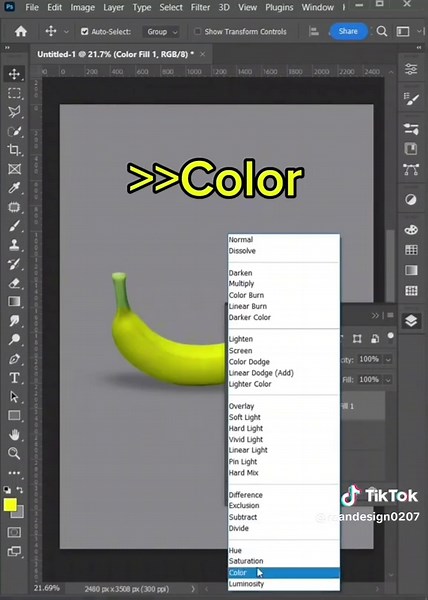
Task: Select the Gradient tool
Action: 14,302
